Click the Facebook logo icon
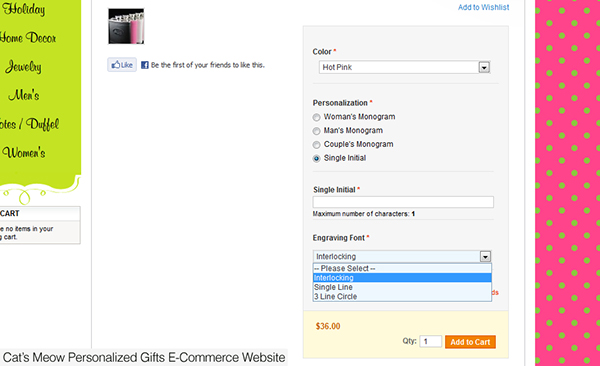Viewport: 600px width, 366px height. pos(145,65)
